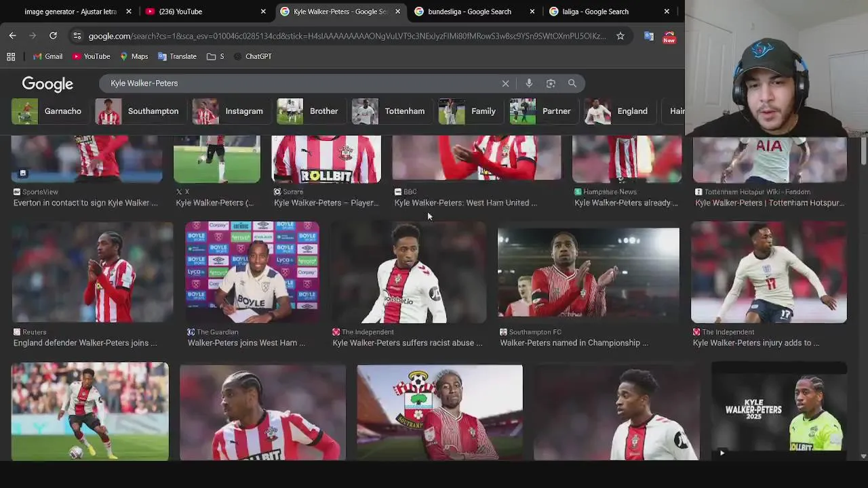Go back using browser back arrow
868x488 pixels.
[12, 35]
